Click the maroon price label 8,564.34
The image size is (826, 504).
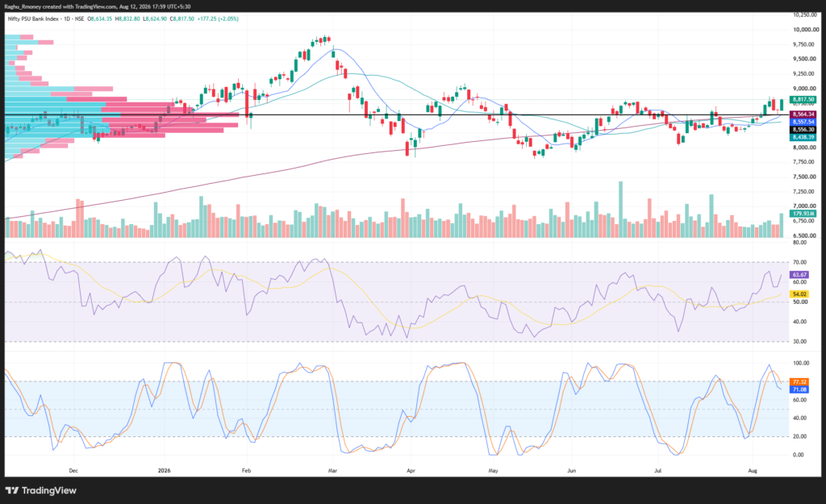803,114
